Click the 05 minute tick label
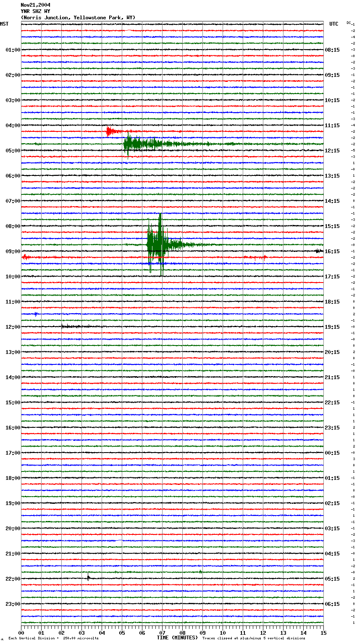This screenshot has width=357, height=644. pyautogui.click(x=122, y=633)
